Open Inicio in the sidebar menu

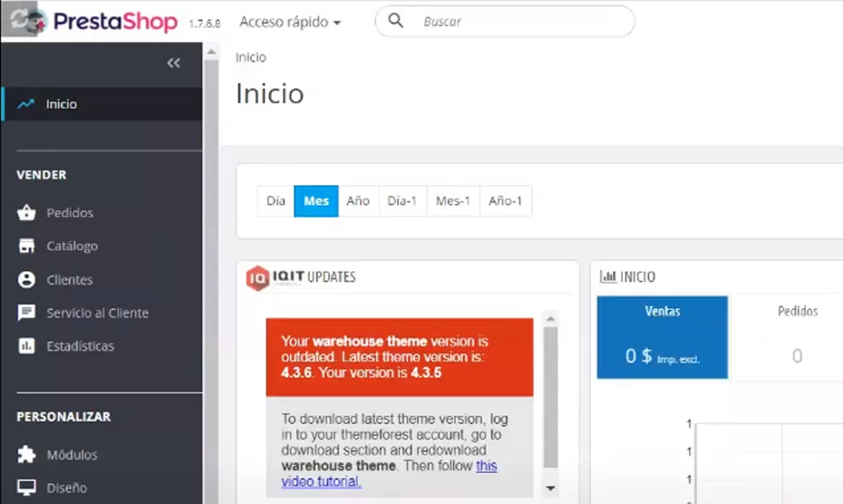coord(102,104)
